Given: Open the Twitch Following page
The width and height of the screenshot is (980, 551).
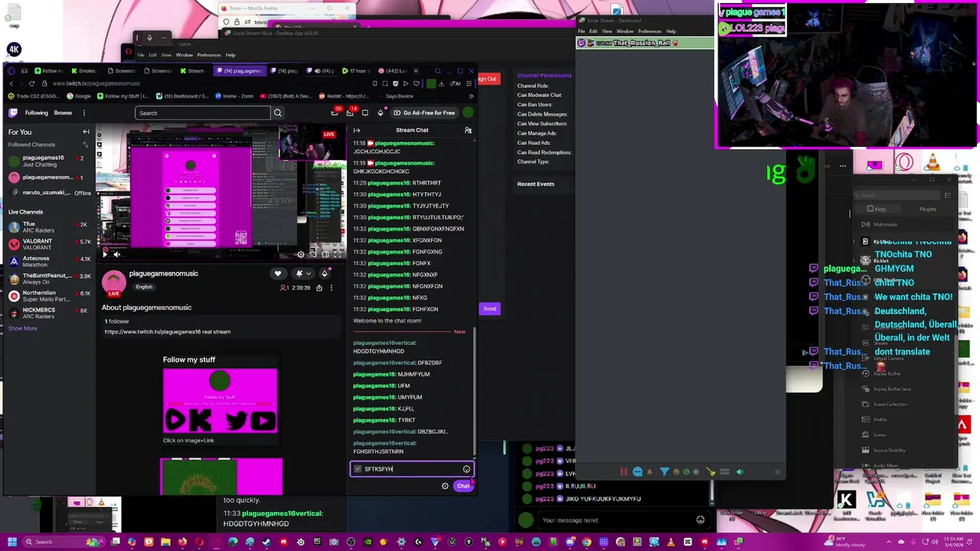Looking at the screenshot, I should coord(36,112).
